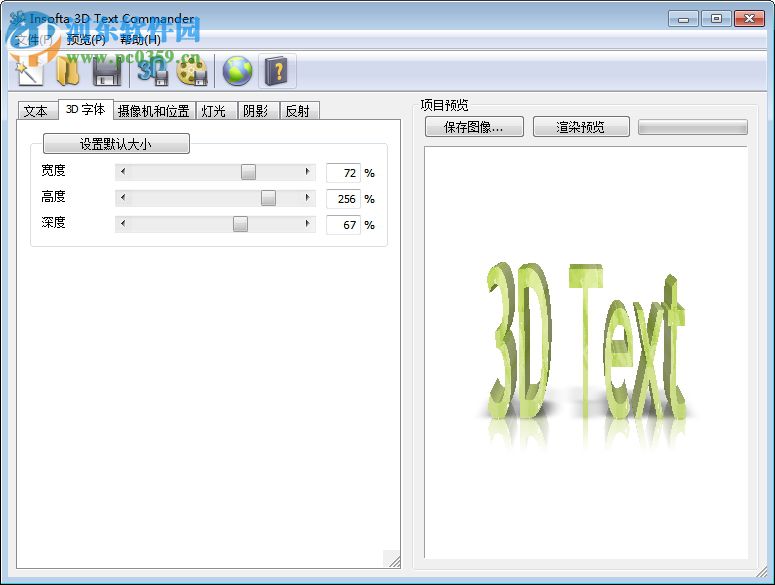Image resolution: width=775 pixels, height=585 pixels.
Task: Decrease 宽度 with the left arrow
Action: point(123,172)
